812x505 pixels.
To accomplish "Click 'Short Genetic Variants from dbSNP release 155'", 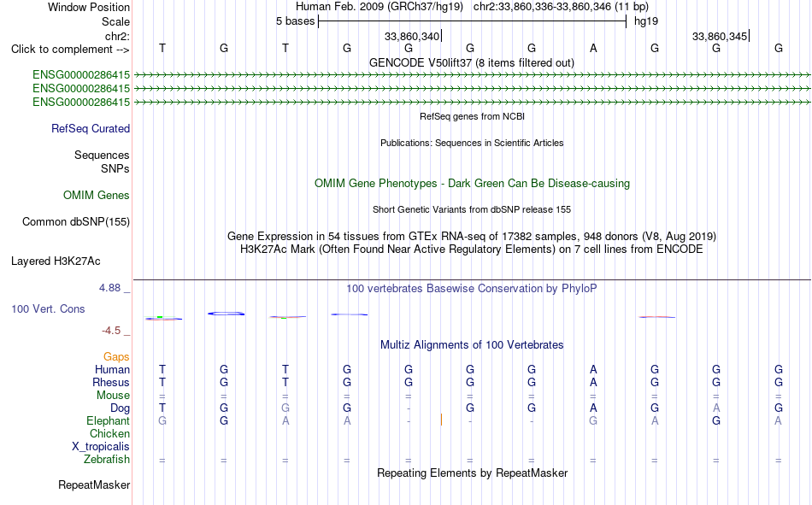I will pyautogui.click(x=472, y=209).
